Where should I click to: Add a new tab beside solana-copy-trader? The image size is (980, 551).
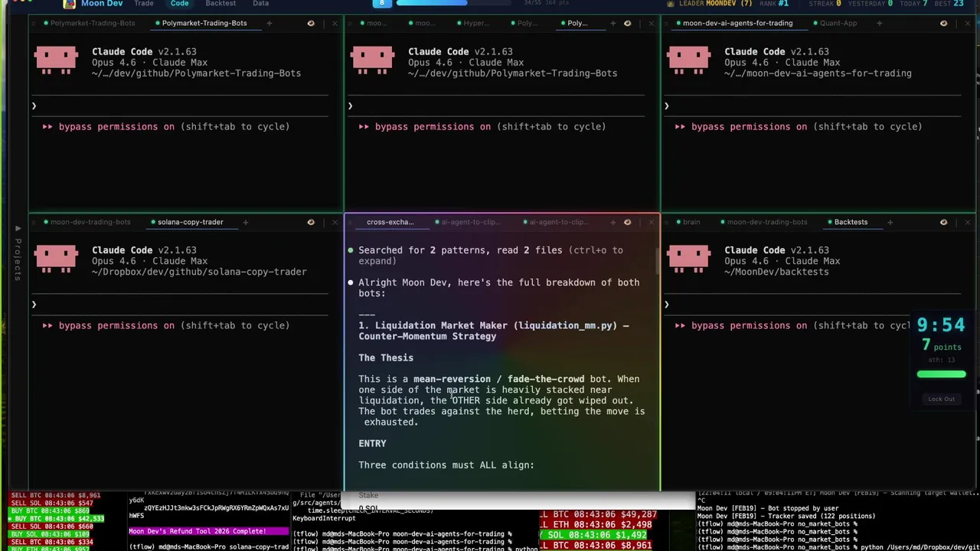tap(245, 222)
